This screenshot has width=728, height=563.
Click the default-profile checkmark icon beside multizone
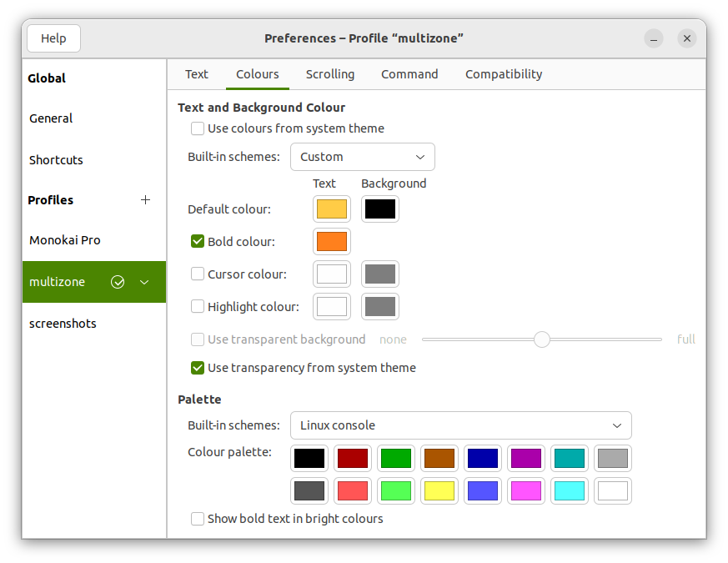(x=118, y=282)
